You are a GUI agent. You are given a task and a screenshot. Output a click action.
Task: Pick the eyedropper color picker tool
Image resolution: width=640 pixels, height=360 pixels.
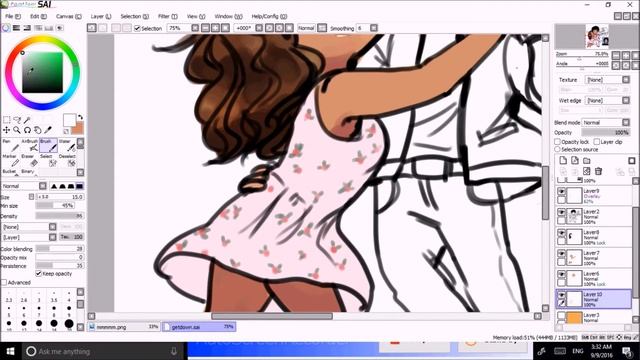(x=48, y=130)
